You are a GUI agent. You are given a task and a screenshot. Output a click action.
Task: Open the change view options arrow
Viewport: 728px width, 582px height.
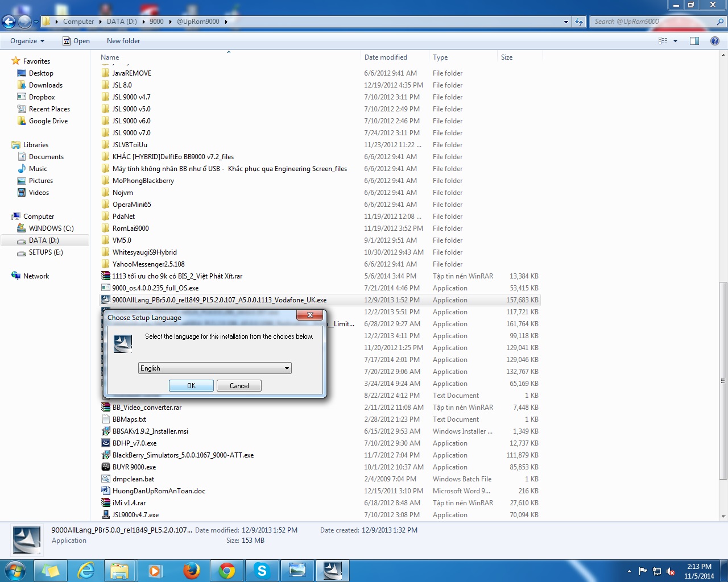pyautogui.click(x=675, y=41)
